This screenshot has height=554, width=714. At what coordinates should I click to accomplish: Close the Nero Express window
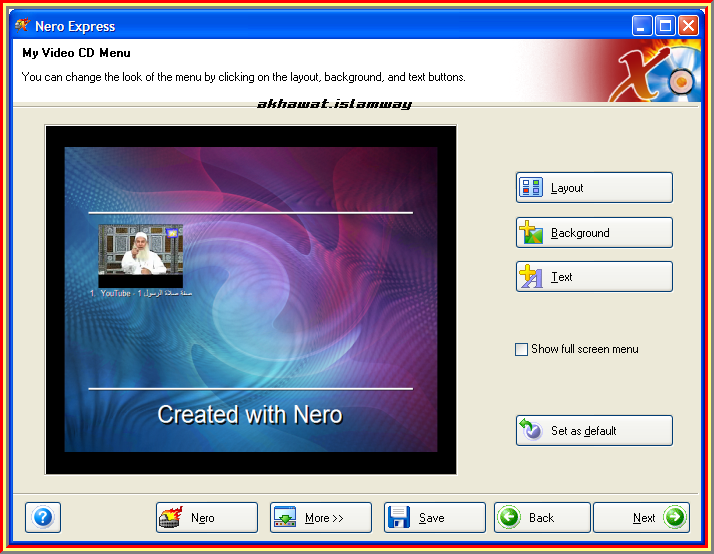688,25
